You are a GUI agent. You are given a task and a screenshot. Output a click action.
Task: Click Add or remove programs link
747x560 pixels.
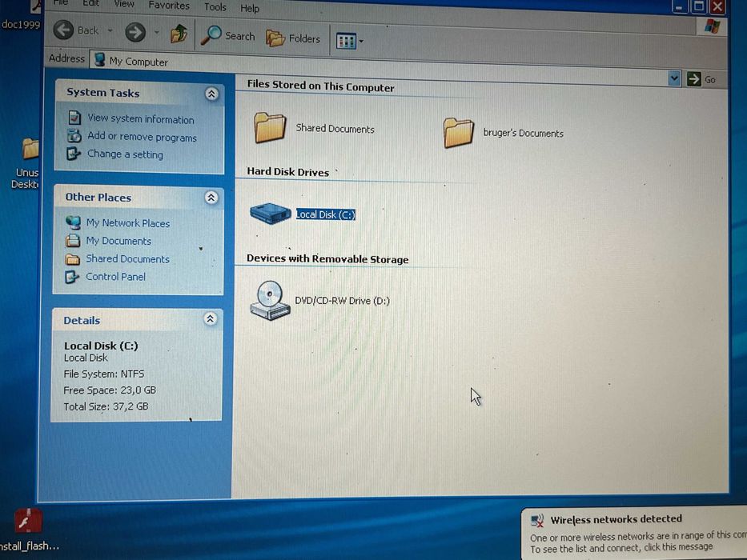(x=142, y=137)
